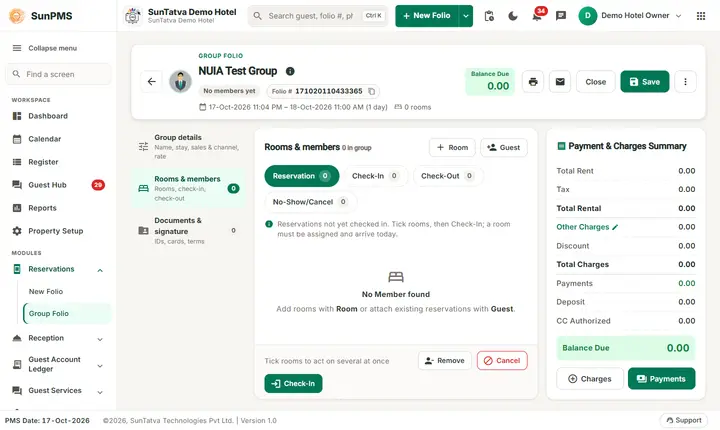Open the Rooms & members section
Image resolution: width=720 pixels, height=430 pixels.
pyautogui.click(x=189, y=188)
